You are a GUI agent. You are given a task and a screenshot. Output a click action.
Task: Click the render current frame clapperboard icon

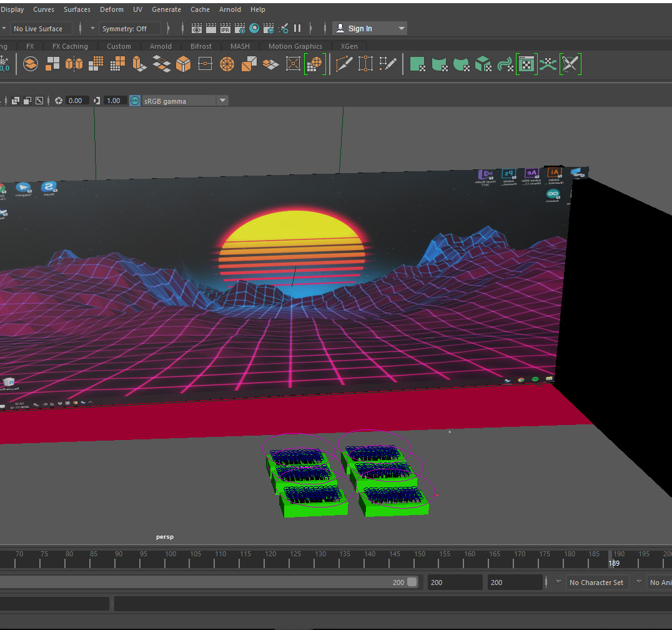click(211, 28)
